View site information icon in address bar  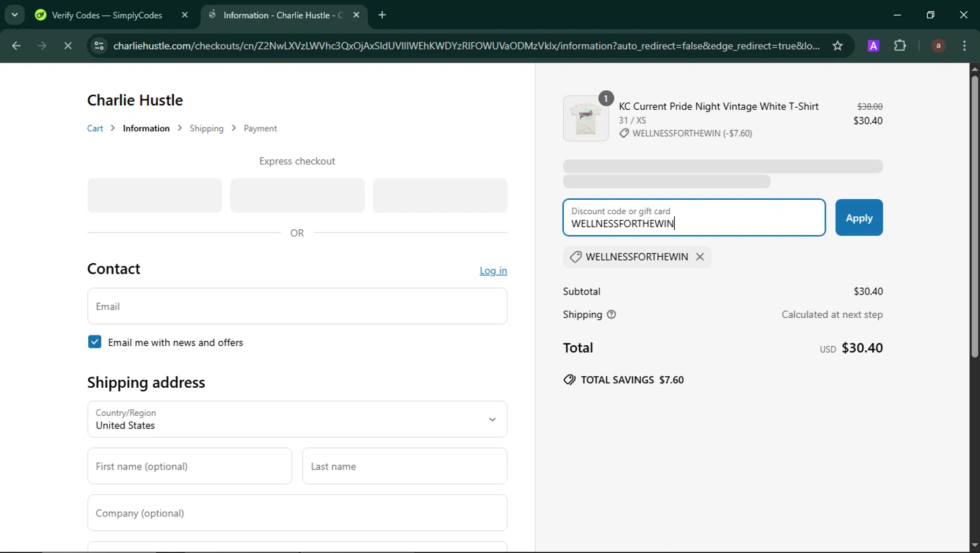pos(99,46)
